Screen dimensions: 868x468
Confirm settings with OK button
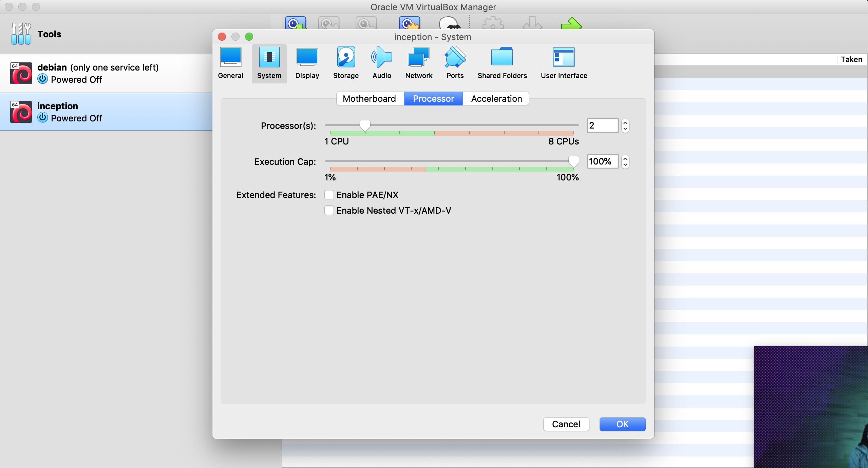[x=622, y=424]
